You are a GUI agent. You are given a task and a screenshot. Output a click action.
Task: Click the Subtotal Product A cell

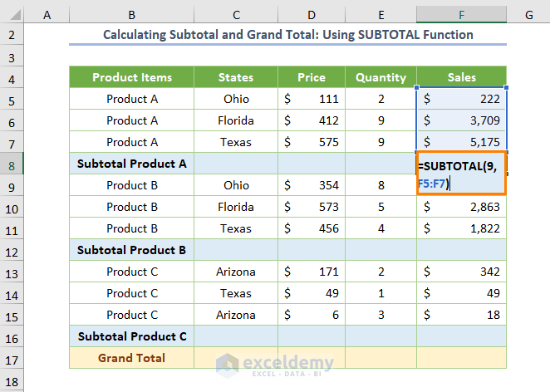(132, 164)
